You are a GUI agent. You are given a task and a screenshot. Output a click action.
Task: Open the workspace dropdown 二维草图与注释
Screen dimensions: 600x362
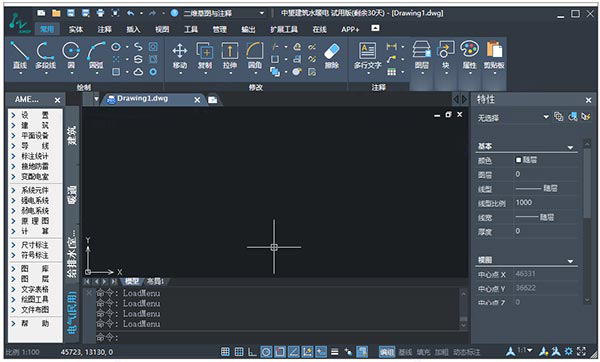point(223,13)
